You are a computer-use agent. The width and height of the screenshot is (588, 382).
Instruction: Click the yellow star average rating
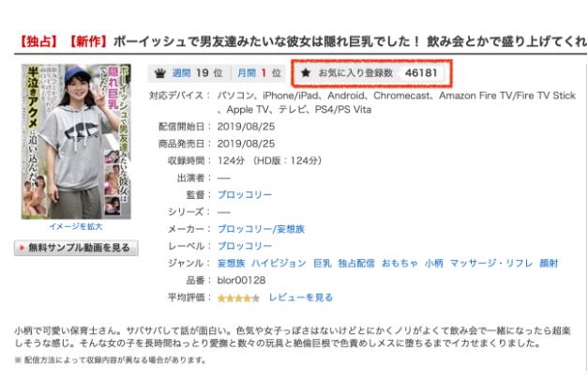click(238, 298)
